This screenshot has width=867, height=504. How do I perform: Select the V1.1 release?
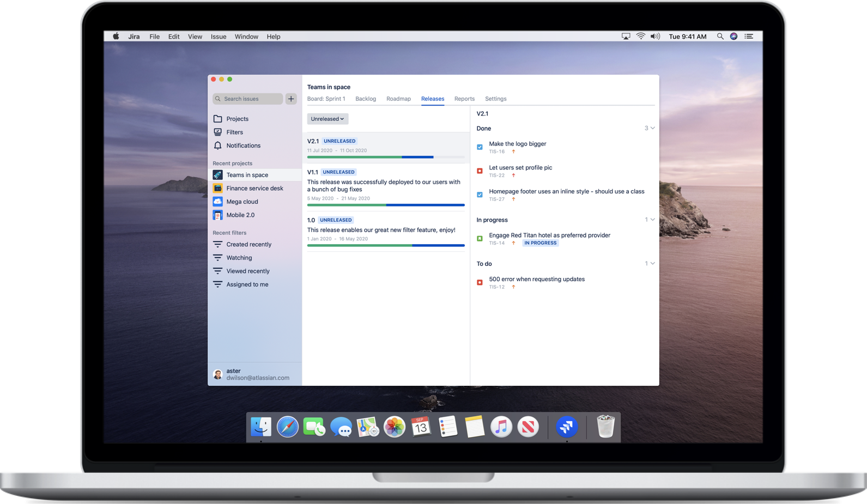coord(386,187)
